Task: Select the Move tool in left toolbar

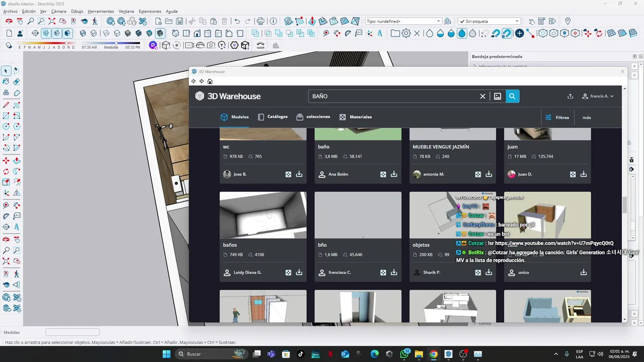Action: (6, 160)
